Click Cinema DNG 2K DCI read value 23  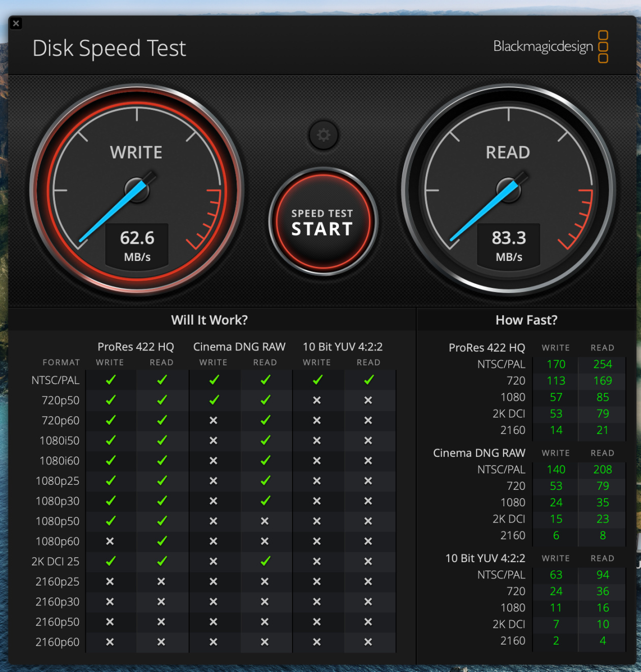[603, 519]
